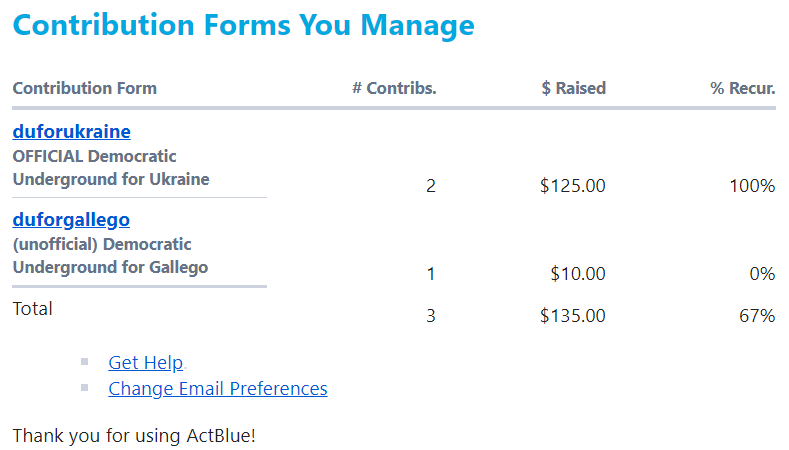The height and width of the screenshot is (450, 789).
Task: Click the OFFICIAL Democratic Underground for Ukraine description
Action: tap(110, 168)
